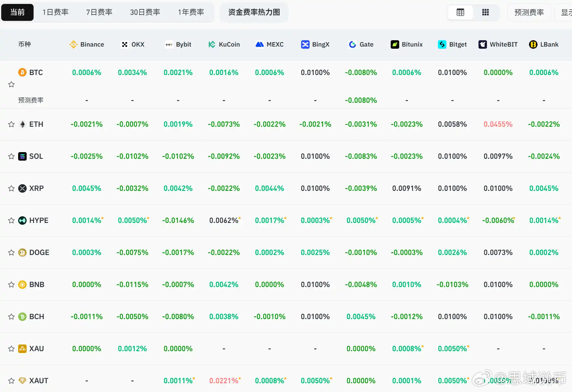Click the 资金费率热力图 button
Viewport: 572px width, 392px height.
pos(254,12)
